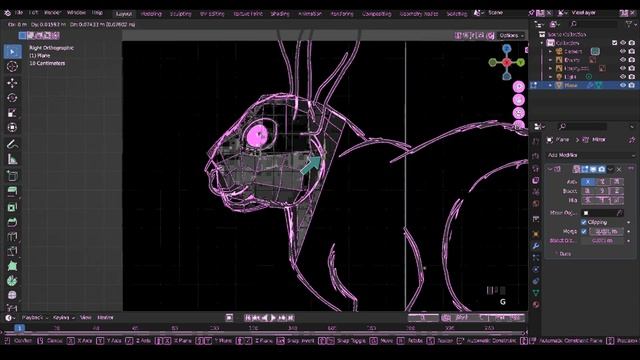This screenshot has width=640, height=360.
Task: Select the Poly Build tool
Action: tap(12, 266)
